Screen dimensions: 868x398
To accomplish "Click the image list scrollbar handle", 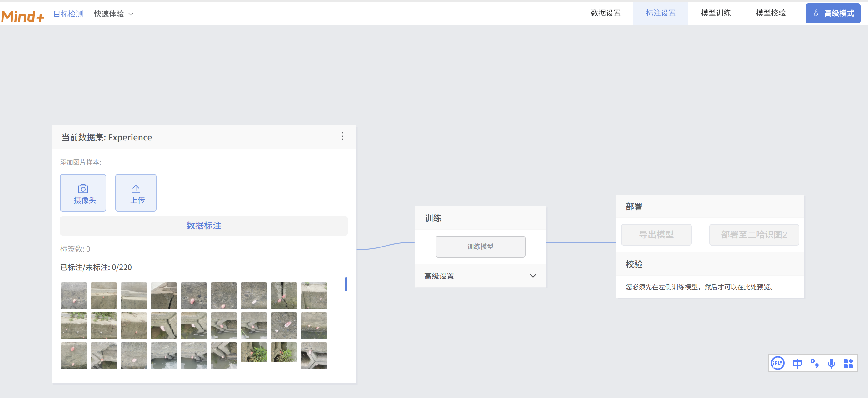I will coord(346,284).
